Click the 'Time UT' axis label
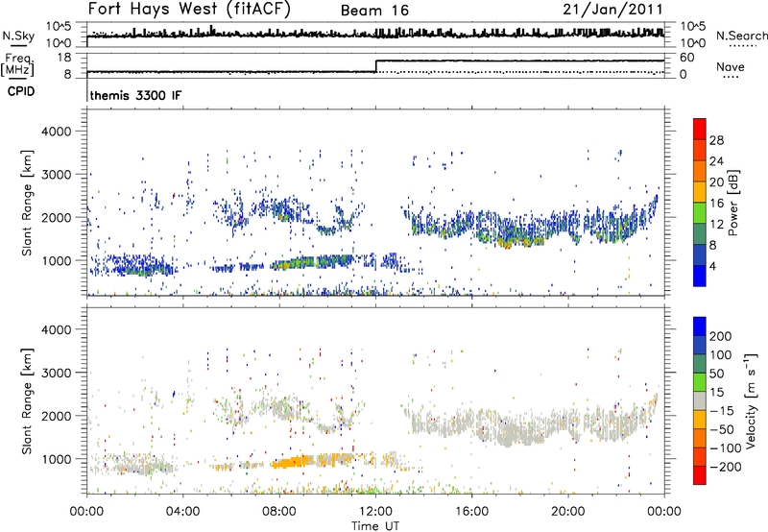Screen dimensions: 768x532 pos(375,525)
